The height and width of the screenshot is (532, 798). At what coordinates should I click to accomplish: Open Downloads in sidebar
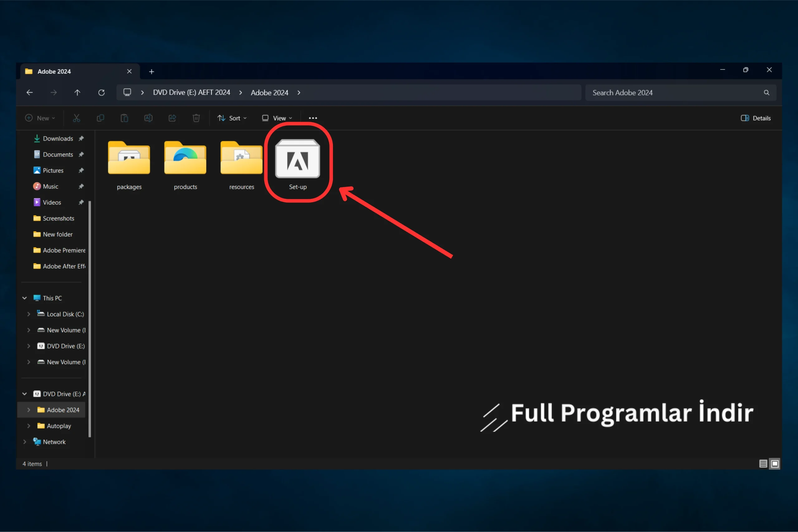click(x=53, y=138)
